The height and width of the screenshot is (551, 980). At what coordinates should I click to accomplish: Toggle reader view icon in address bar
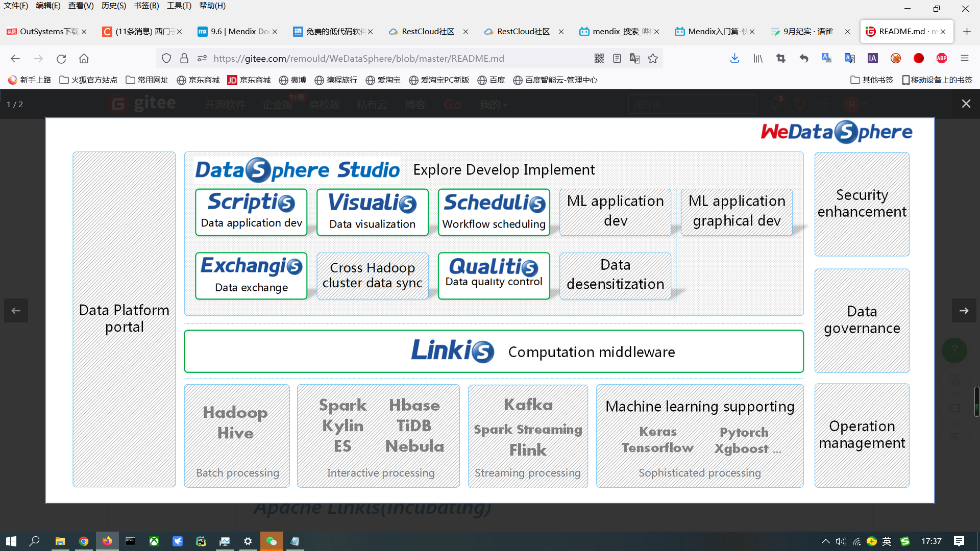617,59
